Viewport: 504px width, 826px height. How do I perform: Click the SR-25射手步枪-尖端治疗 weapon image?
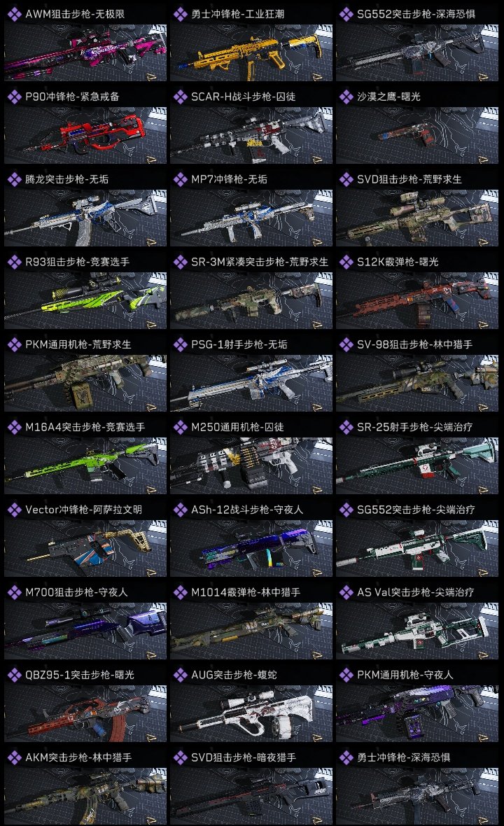(x=417, y=466)
